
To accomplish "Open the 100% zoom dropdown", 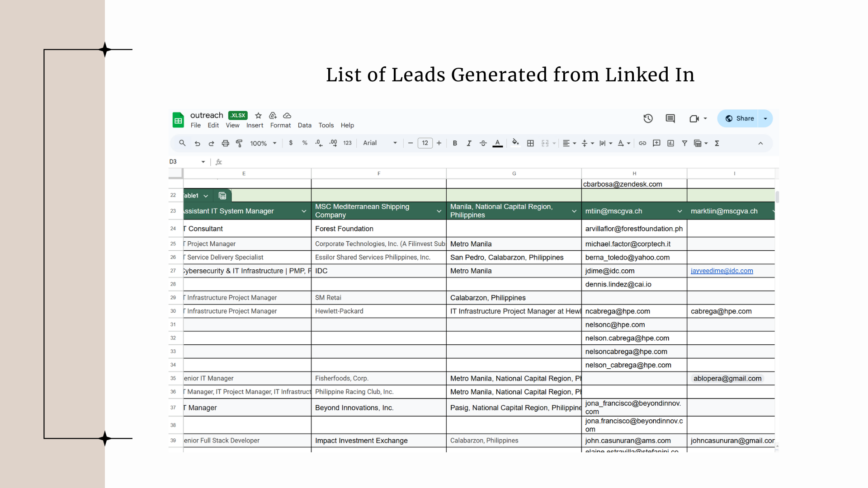I will 263,143.
